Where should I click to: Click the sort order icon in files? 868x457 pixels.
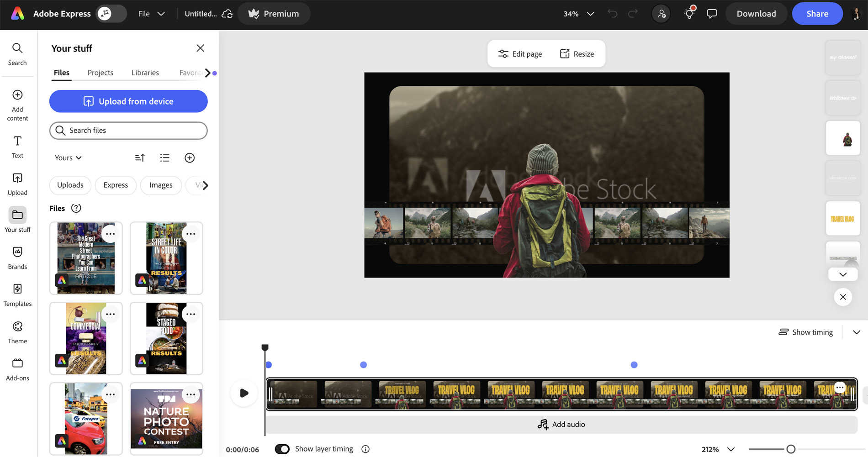(140, 158)
